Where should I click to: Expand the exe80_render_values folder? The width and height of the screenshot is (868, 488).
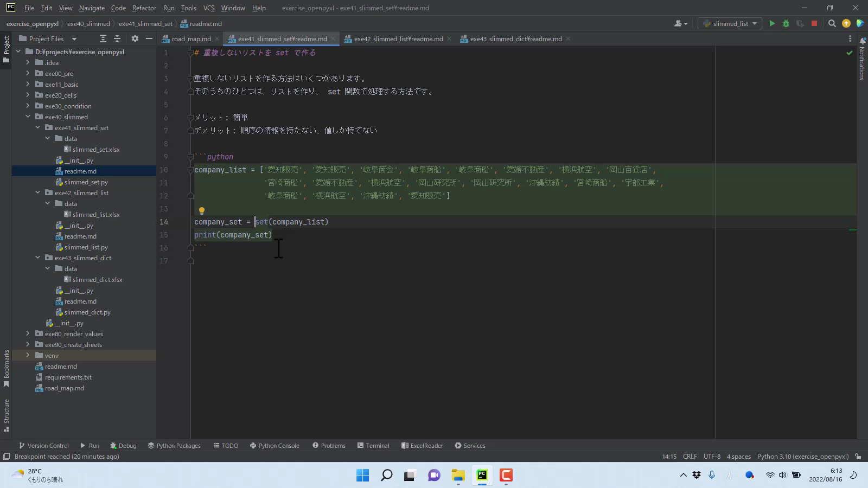28,334
